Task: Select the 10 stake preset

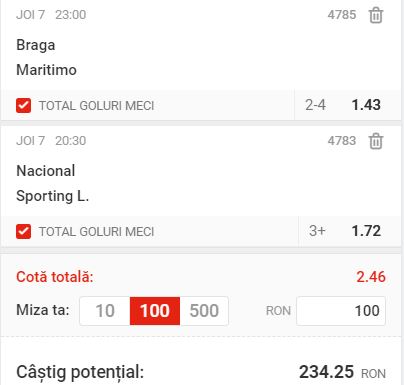Action: (105, 311)
